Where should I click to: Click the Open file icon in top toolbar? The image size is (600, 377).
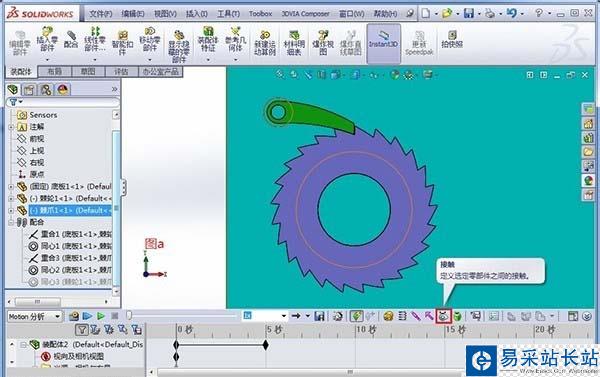[447, 13]
